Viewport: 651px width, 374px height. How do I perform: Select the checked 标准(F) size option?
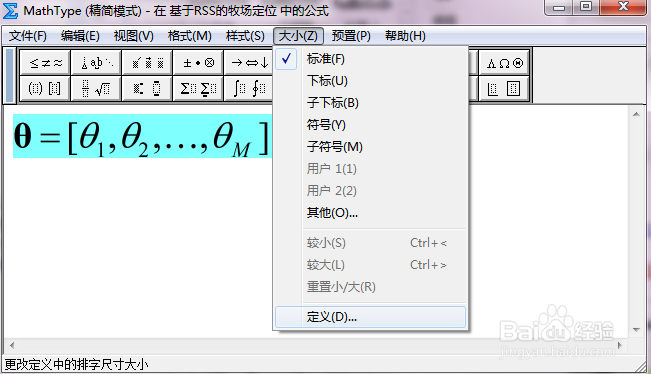tap(370, 59)
